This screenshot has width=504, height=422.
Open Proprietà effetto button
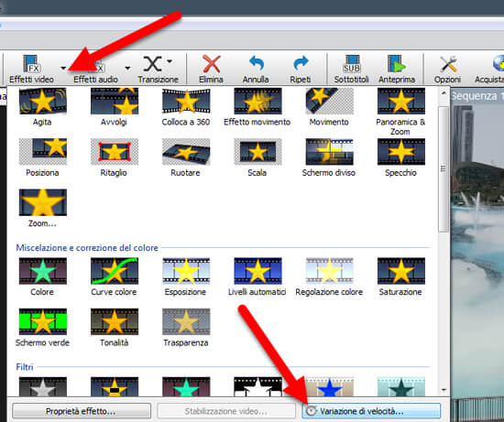pos(82,411)
